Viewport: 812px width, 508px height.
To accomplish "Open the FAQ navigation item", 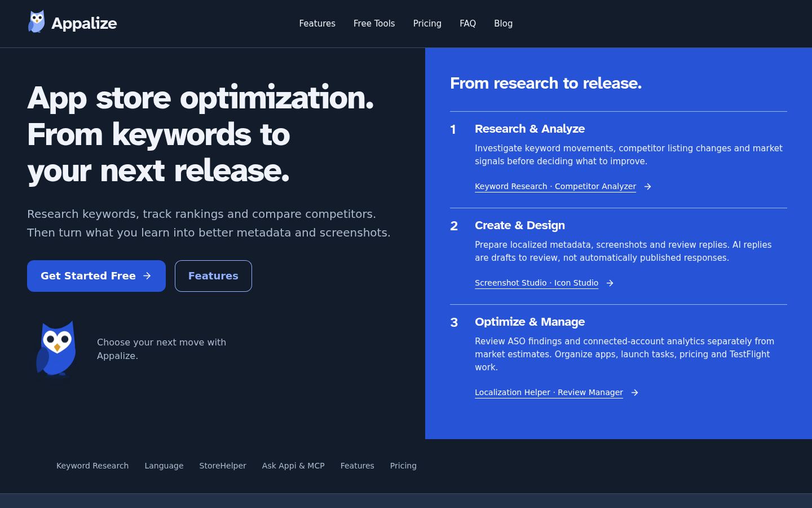I will click(x=467, y=24).
